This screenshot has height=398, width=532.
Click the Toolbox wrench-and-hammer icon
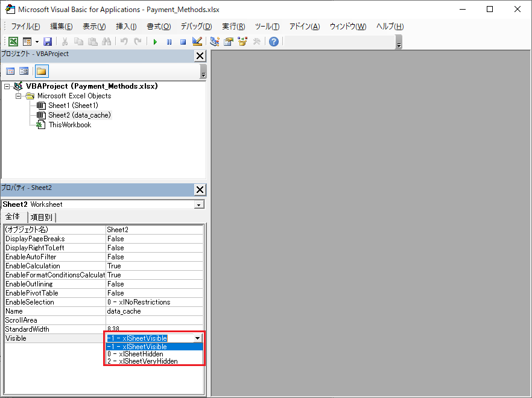[x=256, y=42]
